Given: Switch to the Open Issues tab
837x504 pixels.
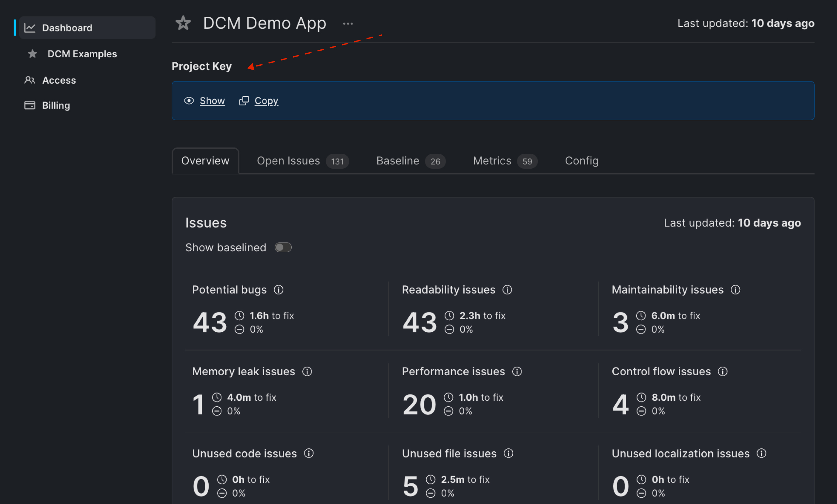Looking at the screenshot, I should click(x=302, y=161).
